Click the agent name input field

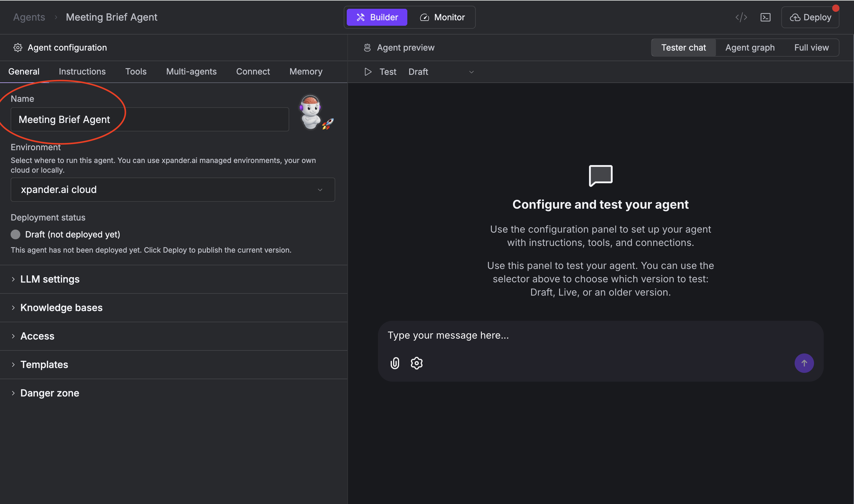(x=150, y=119)
